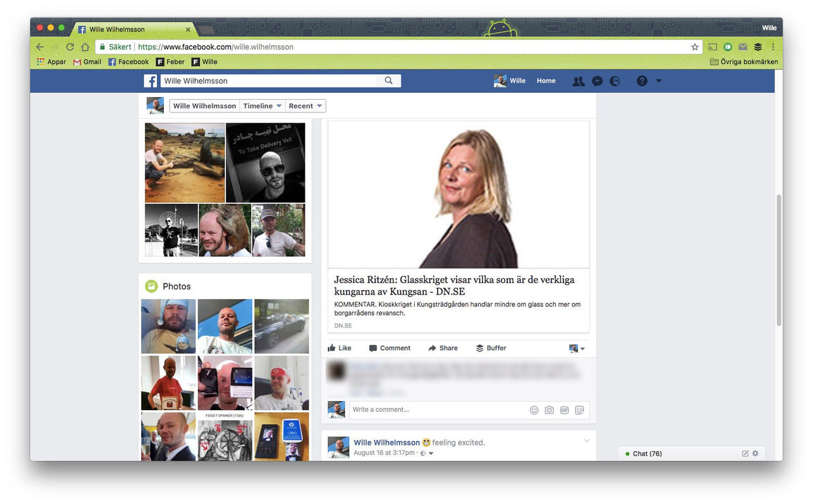Click the page vertical scrollbar thumb
This screenshot has height=504, width=813.
[x=779, y=260]
